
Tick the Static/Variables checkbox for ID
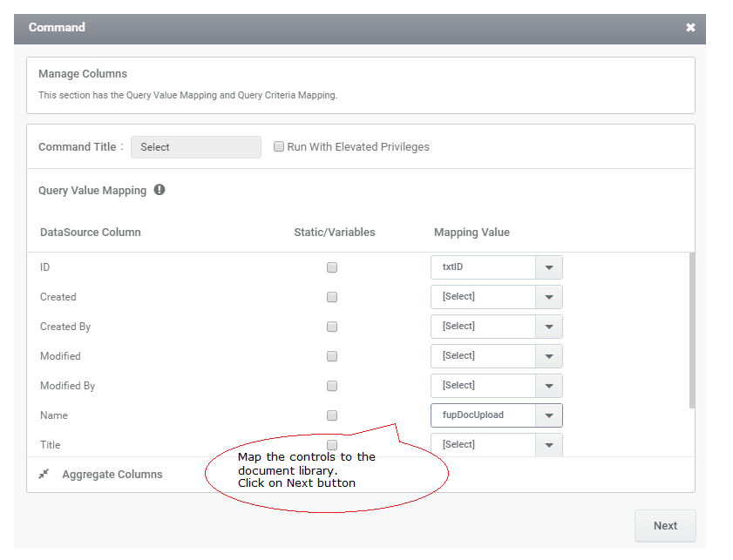coord(332,267)
